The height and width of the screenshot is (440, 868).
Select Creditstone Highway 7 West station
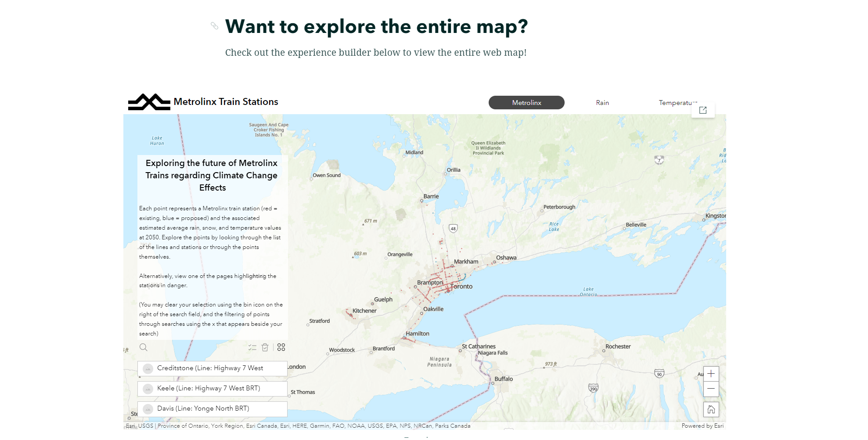coord(210,368)
